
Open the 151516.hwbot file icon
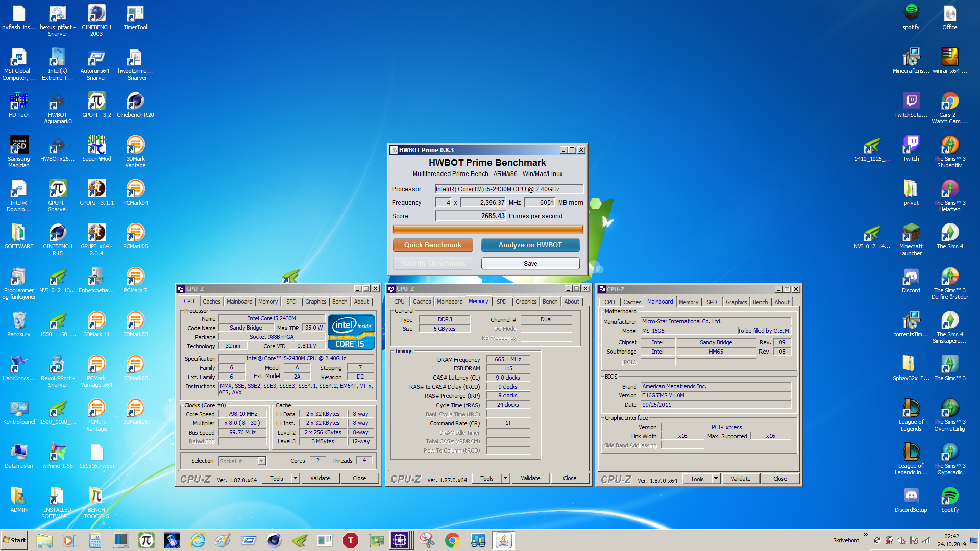(x=96, y=456)
